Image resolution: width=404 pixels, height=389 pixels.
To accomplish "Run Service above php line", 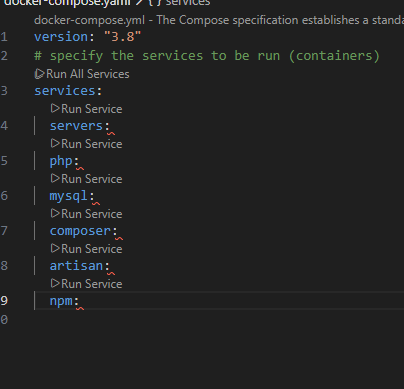I will pos(87,144).
